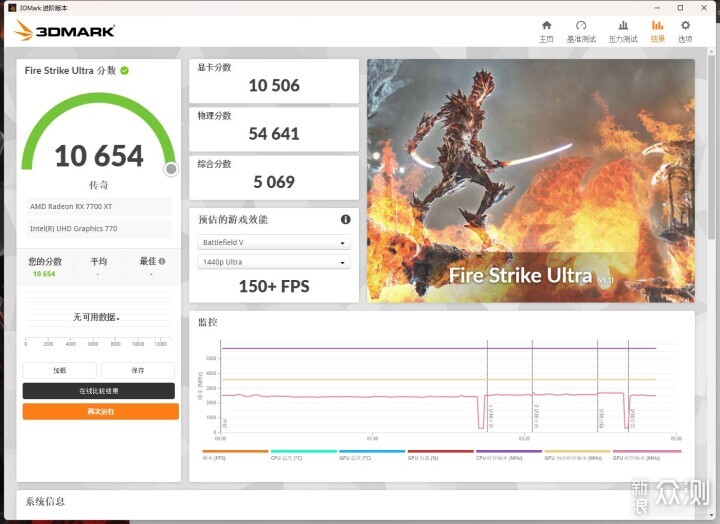Minimize the 3DMark window
Image resolution: width=720 pixels, height=524 pixels.
click(657, 8)
